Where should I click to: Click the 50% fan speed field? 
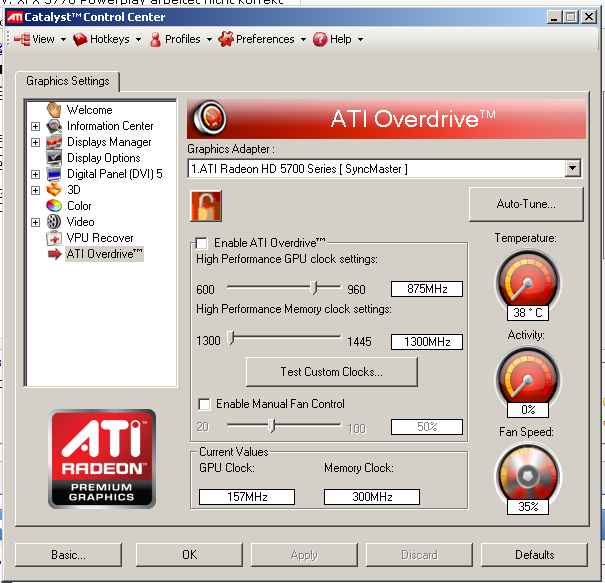(427, 427)
